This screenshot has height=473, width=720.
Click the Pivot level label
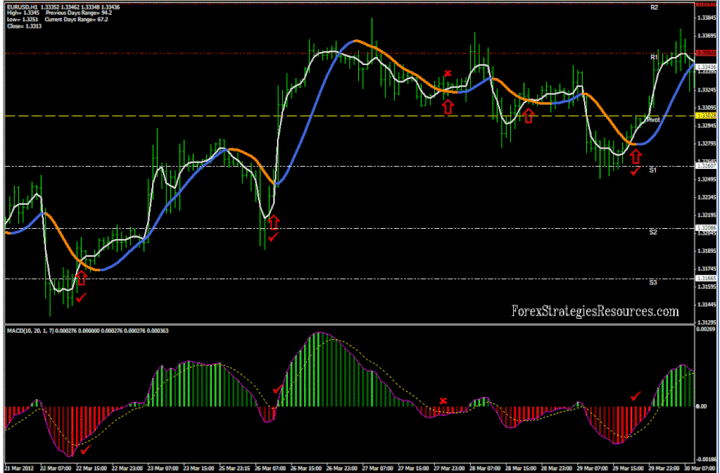[x=653, y=120]
